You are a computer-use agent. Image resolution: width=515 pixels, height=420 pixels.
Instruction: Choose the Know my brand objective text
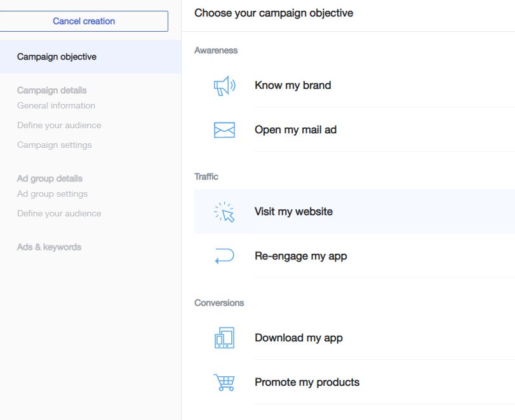tap(293, 85)
